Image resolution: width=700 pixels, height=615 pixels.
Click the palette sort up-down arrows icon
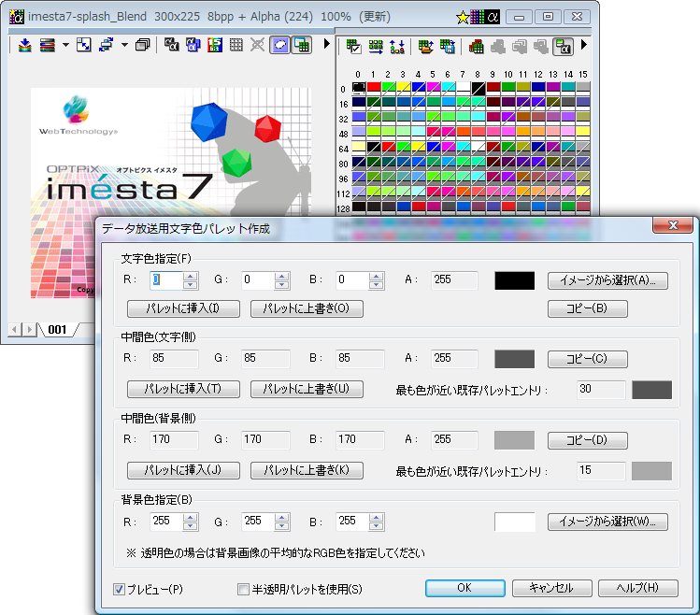click(397, 47)
